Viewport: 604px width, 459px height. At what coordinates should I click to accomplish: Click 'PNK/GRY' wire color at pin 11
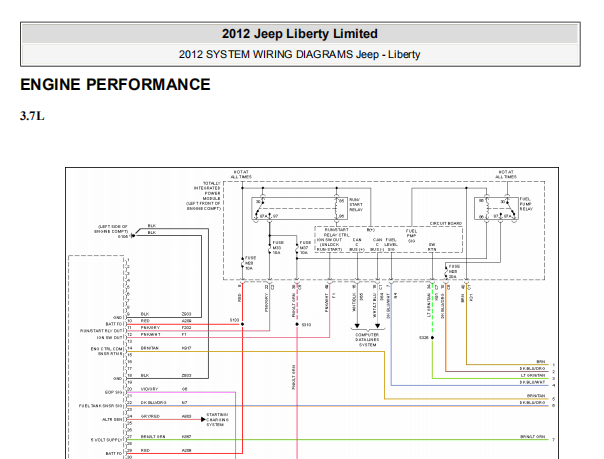tap(150, 327)
